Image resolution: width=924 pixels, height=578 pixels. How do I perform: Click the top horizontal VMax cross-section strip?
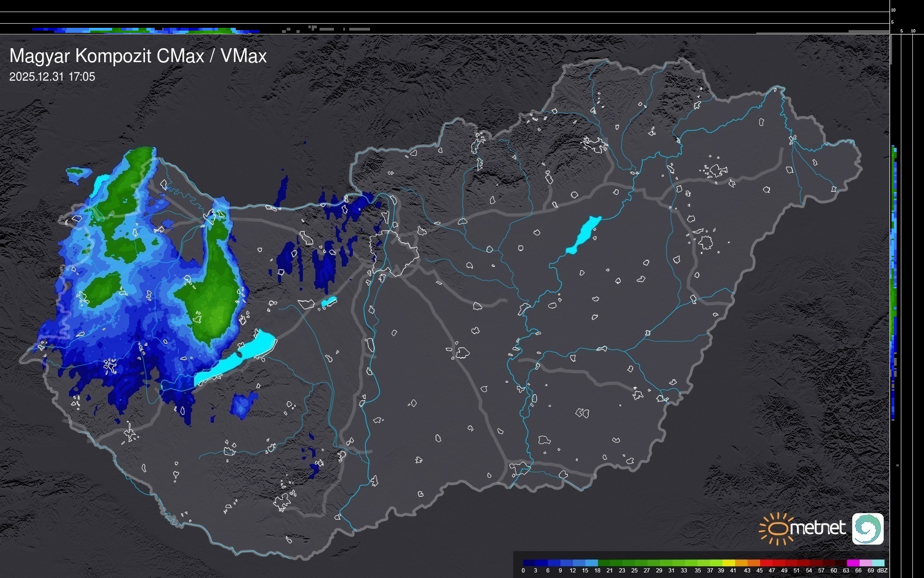(x=139, y=30)
